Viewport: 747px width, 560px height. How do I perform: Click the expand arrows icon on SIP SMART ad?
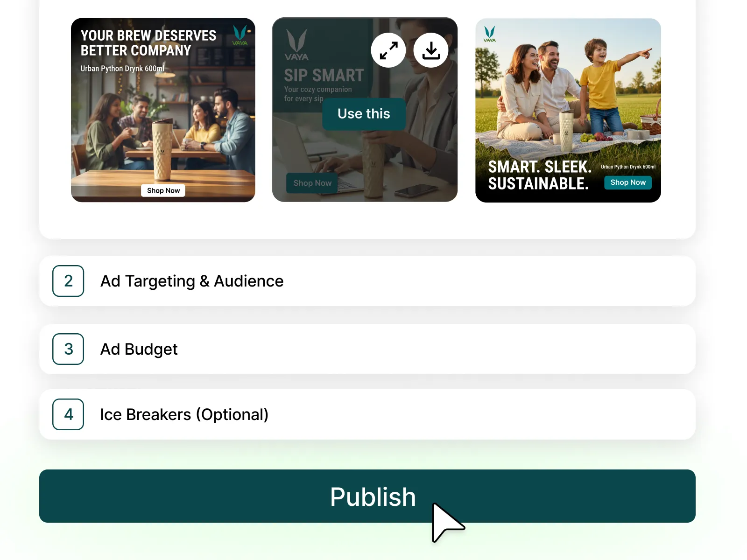pos(388,50)
